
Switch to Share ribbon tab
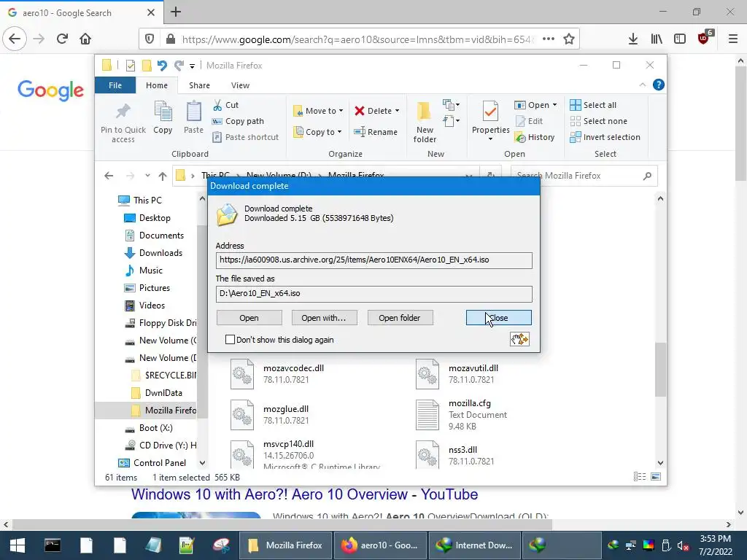[199, 85]
